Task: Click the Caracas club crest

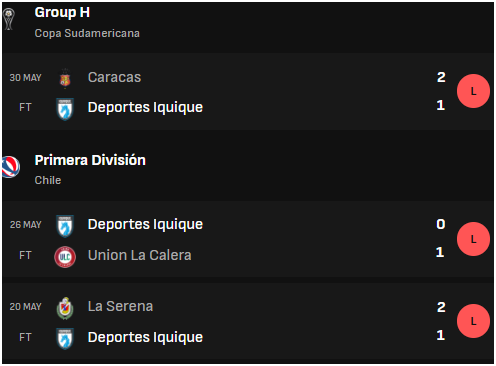Action: tap(65, 78)
